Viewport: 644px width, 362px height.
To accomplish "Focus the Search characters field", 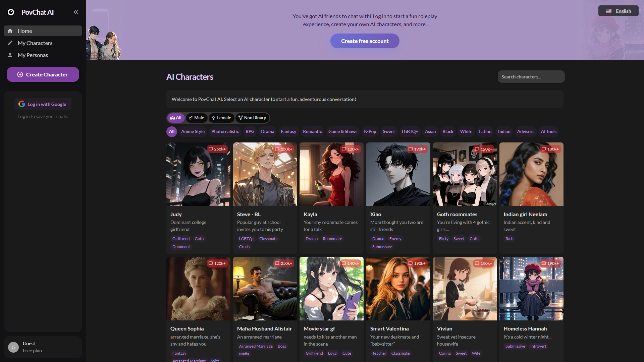I will click(531, 77).
